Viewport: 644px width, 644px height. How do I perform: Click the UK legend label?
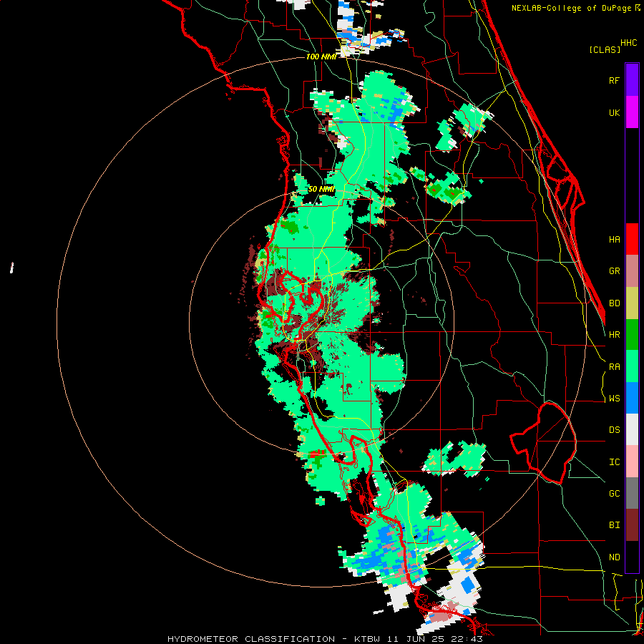coord(614,112)
